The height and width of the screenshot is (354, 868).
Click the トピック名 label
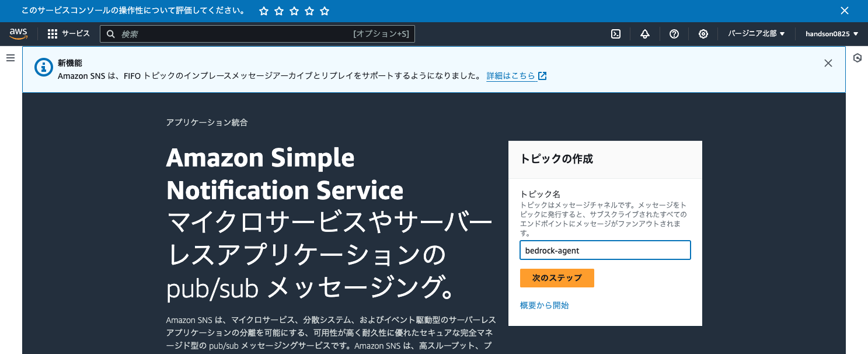[x=540, y=194]
